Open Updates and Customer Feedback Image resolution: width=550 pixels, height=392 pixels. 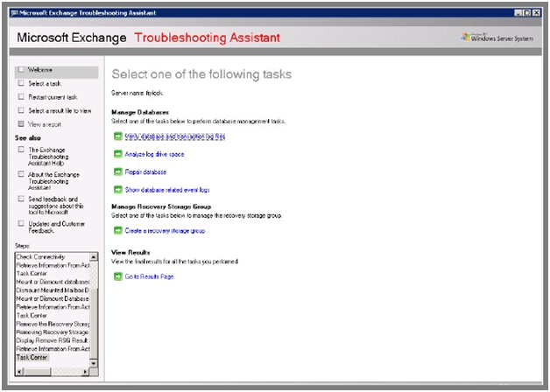(56, 227)
